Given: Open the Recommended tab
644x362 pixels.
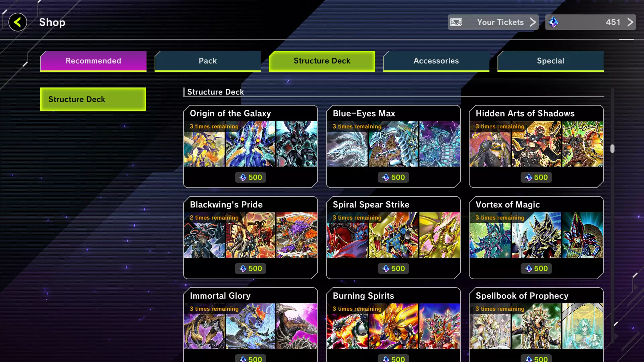Looking at the screenshot, I should tap(93, 61).
